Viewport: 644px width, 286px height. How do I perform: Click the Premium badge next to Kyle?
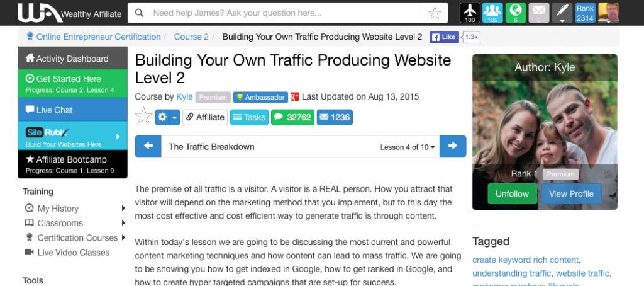[x=213, y=97]
